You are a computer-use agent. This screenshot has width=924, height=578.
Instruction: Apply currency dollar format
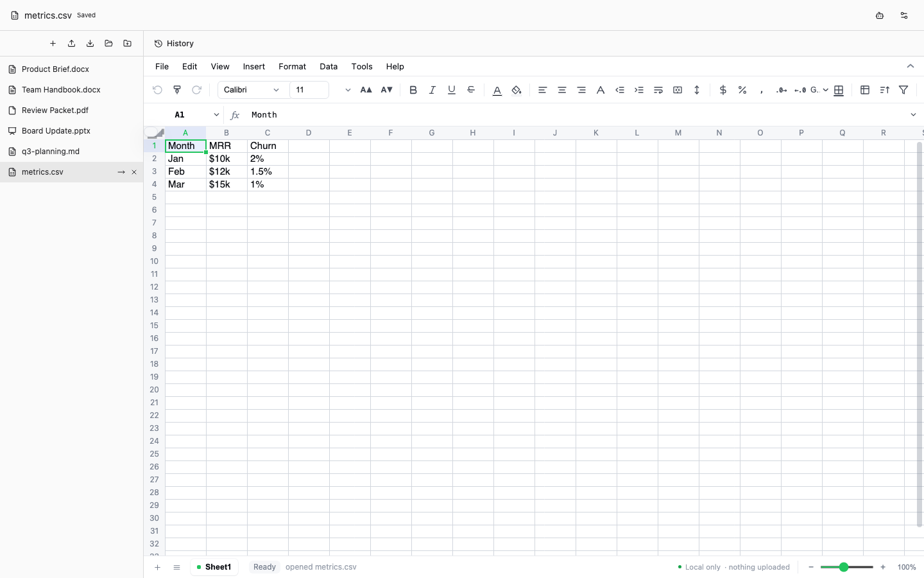click(723, 90)
